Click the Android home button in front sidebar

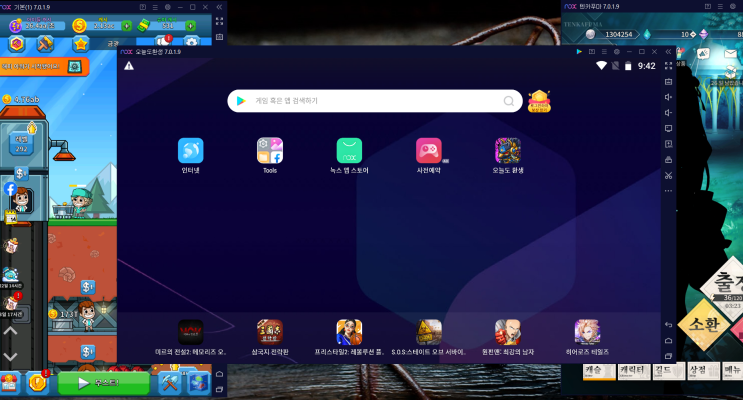coord(669,340)
